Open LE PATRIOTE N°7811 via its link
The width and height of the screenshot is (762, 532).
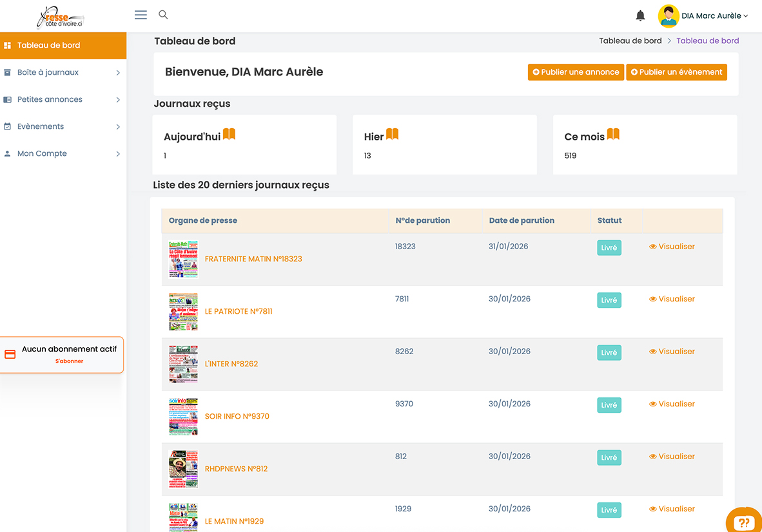tap(239, 311)
